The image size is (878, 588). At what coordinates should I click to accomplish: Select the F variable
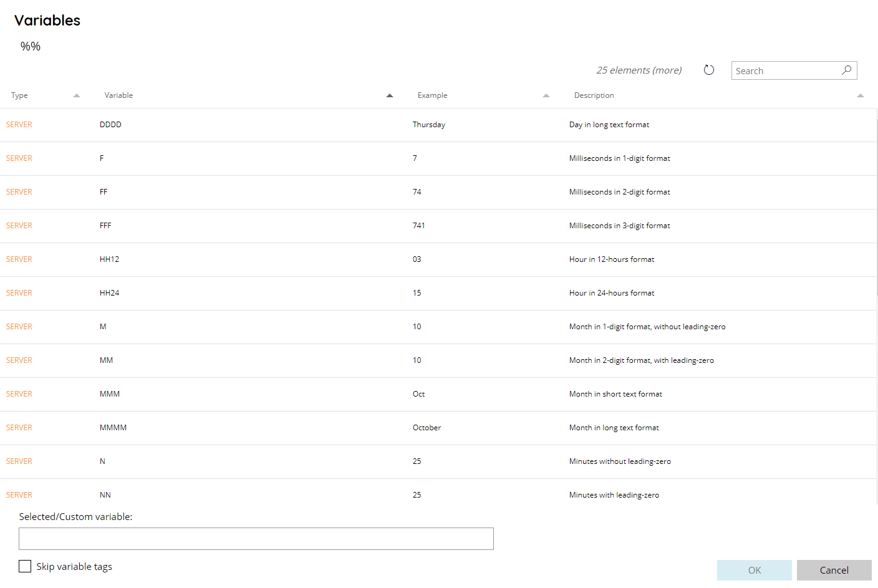pos(102,158)
